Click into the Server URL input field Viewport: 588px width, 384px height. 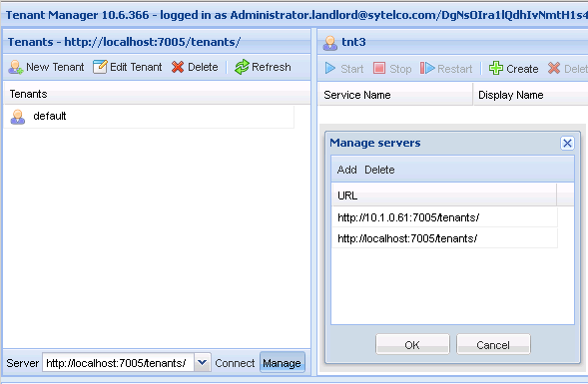tap(119, 363)
